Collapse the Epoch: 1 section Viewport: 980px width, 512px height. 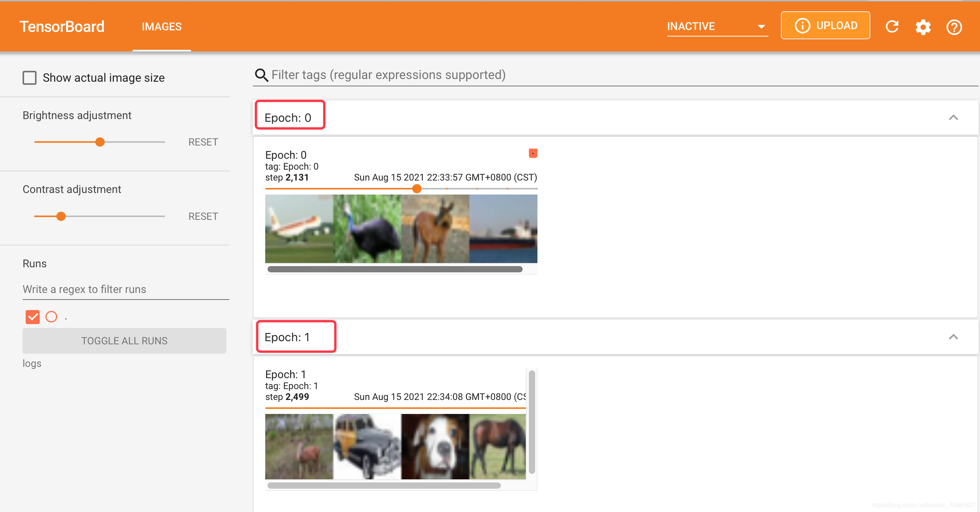tap(953, 337)
